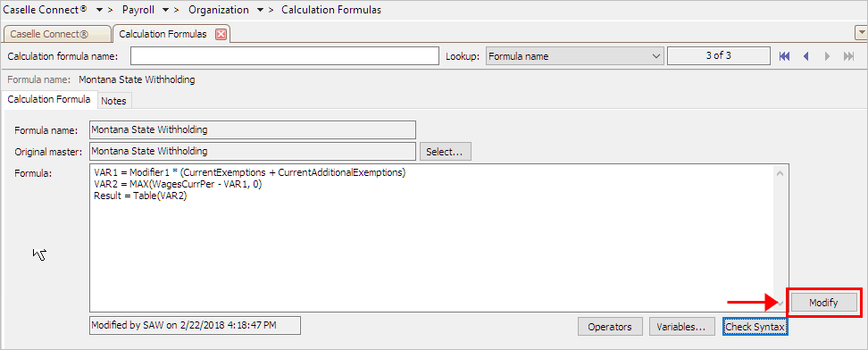Go to the last formula record
Image resolution: width=868 pixels, height=350 pixels.
coord(848,56)
